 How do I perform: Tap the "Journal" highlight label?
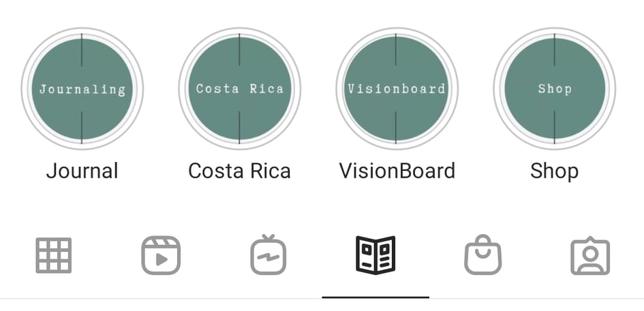tap(82, 171)
